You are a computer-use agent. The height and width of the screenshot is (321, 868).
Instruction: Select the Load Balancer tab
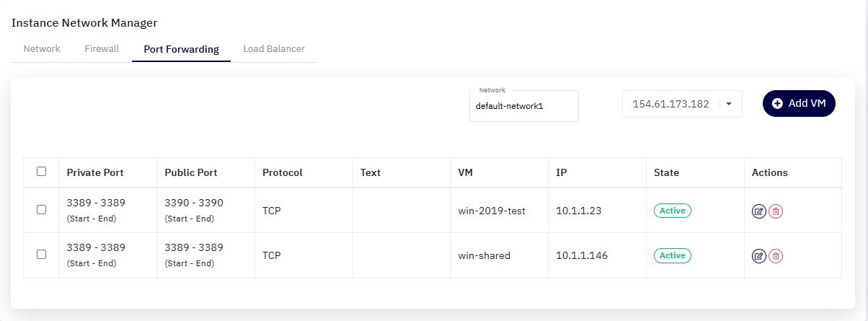point(274,49)
